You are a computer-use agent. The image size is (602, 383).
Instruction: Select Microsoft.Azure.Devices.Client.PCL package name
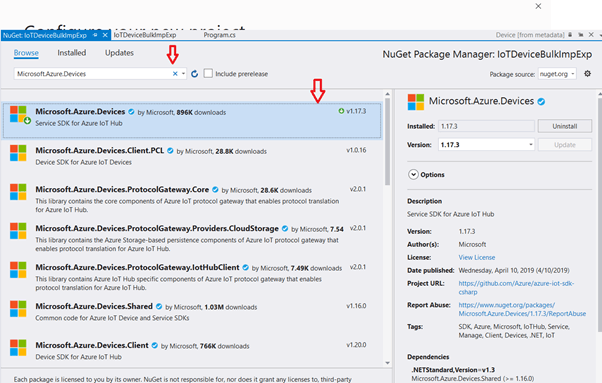pyautogui.click(x=99, y=150)
